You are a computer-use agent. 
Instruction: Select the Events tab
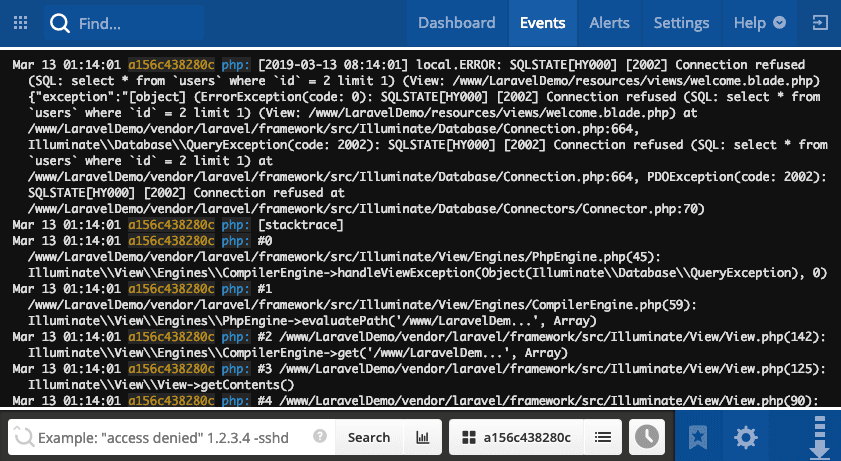[542, 23]
